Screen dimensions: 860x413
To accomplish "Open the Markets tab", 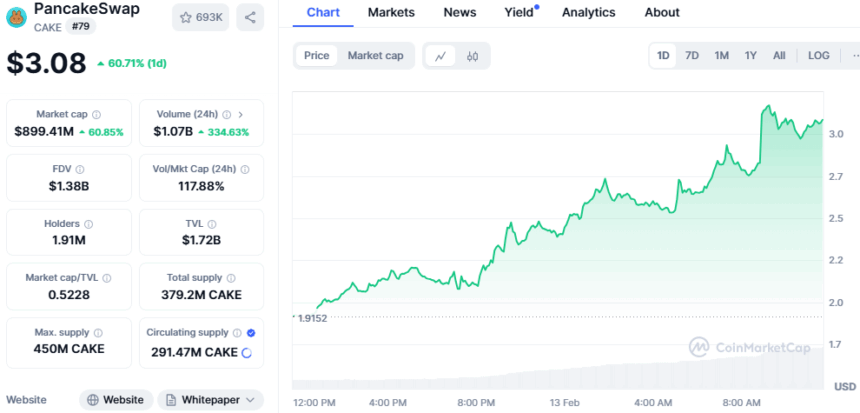I will [x=391, y=12].
